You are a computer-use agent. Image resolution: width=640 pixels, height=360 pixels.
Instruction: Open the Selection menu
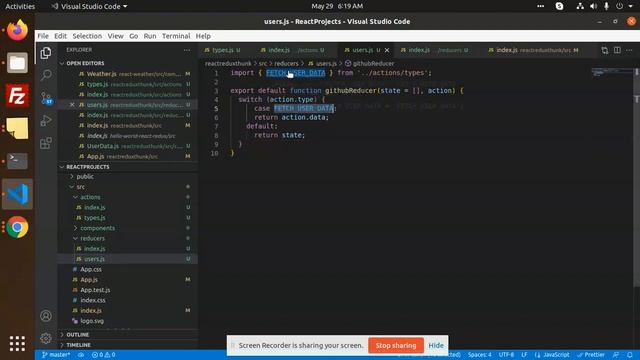tap(87, 36)
